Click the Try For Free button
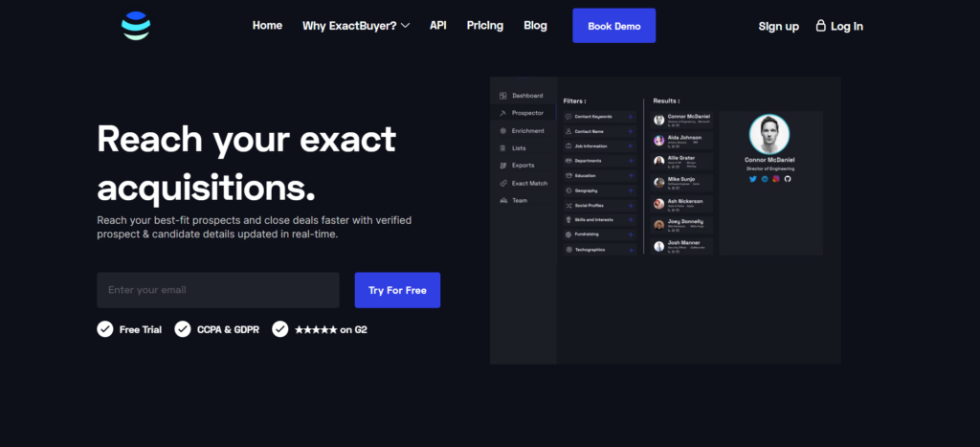The image size is (980, 447). click(x=397, y=290)
